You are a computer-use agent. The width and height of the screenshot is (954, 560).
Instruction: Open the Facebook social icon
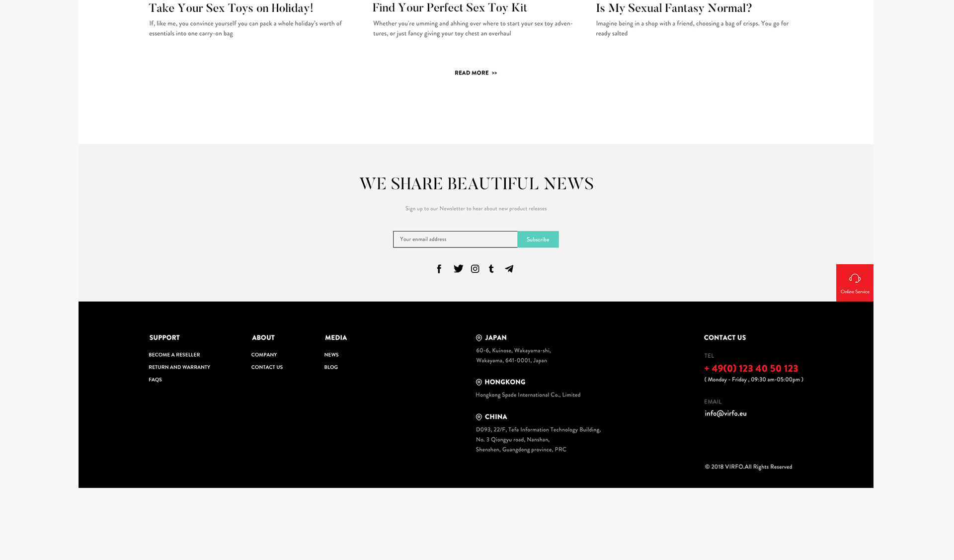pos(439,269)
